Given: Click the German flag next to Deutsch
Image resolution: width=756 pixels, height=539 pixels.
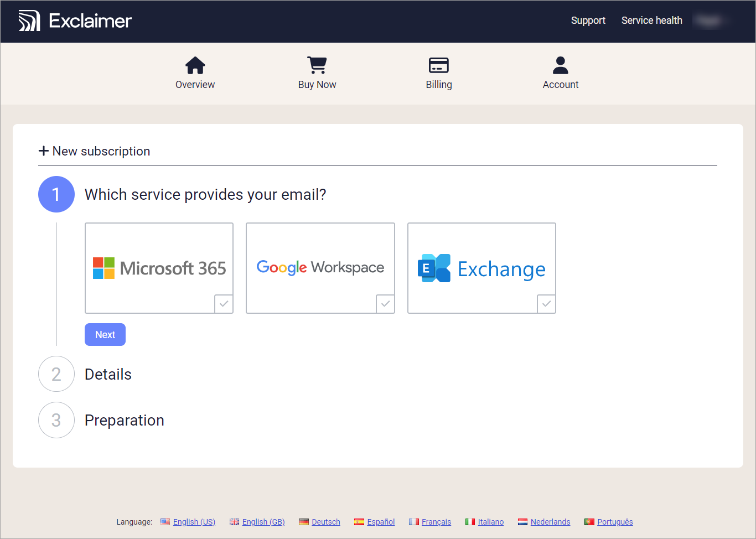Looking at the screenshot, I should click(304, 521).
